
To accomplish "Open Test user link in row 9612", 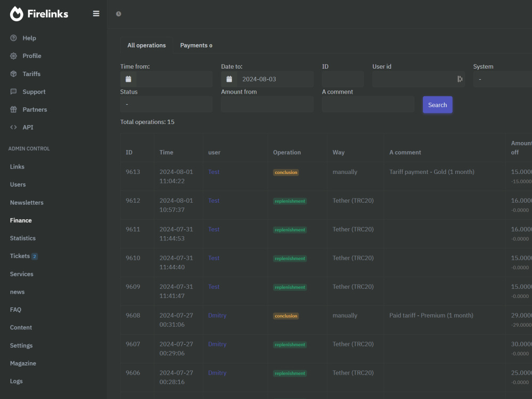I will [214, 201].
